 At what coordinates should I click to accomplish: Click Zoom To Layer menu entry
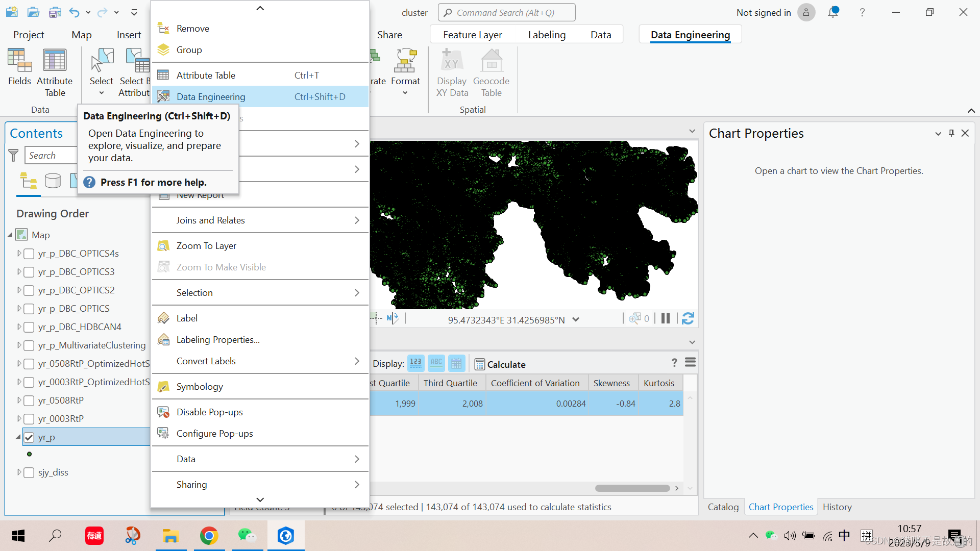point(206,246)
